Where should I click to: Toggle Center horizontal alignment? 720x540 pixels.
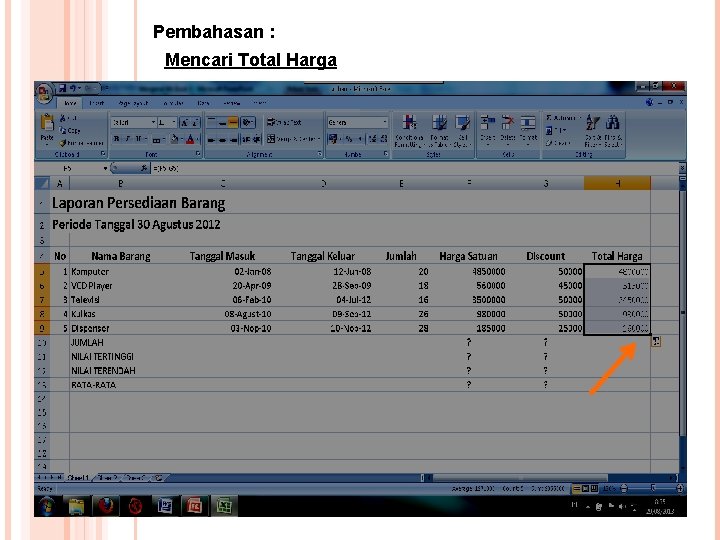tap(222, 139)
